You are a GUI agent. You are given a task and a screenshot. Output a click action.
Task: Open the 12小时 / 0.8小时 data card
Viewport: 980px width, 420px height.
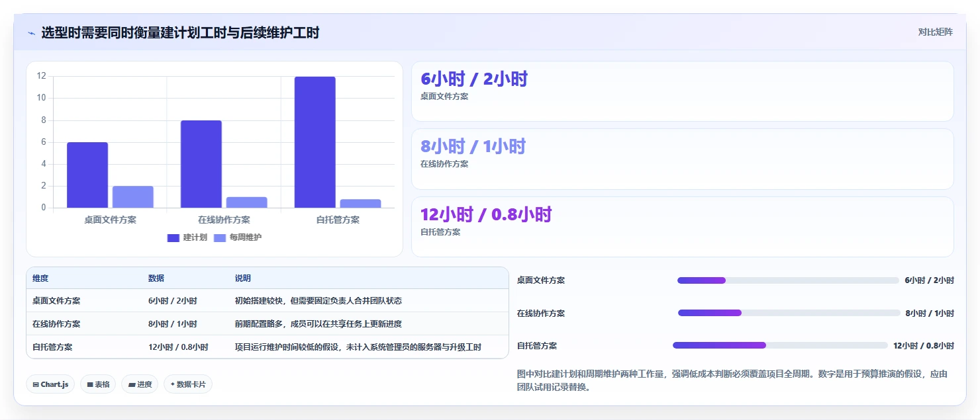coord(683,227)
